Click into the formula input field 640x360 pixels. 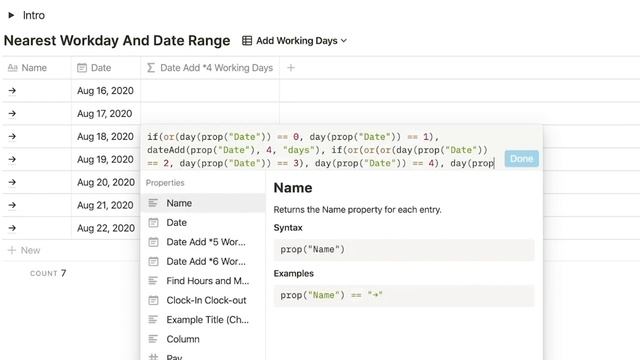pos(321,150)
